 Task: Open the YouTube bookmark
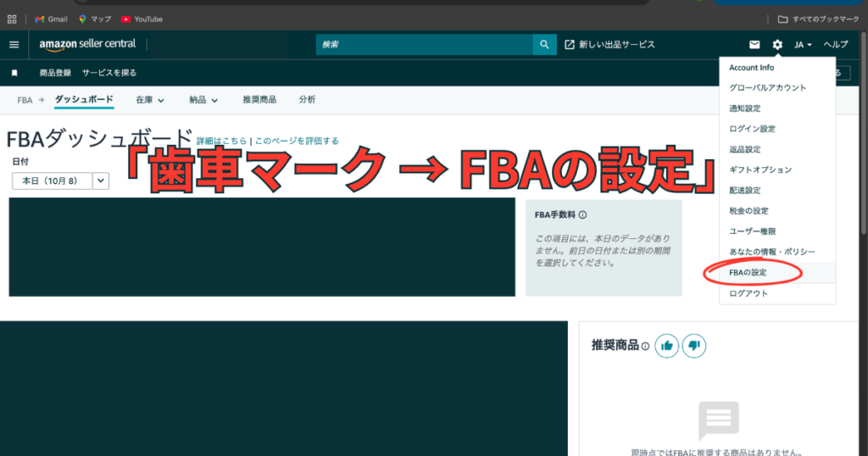142,19
